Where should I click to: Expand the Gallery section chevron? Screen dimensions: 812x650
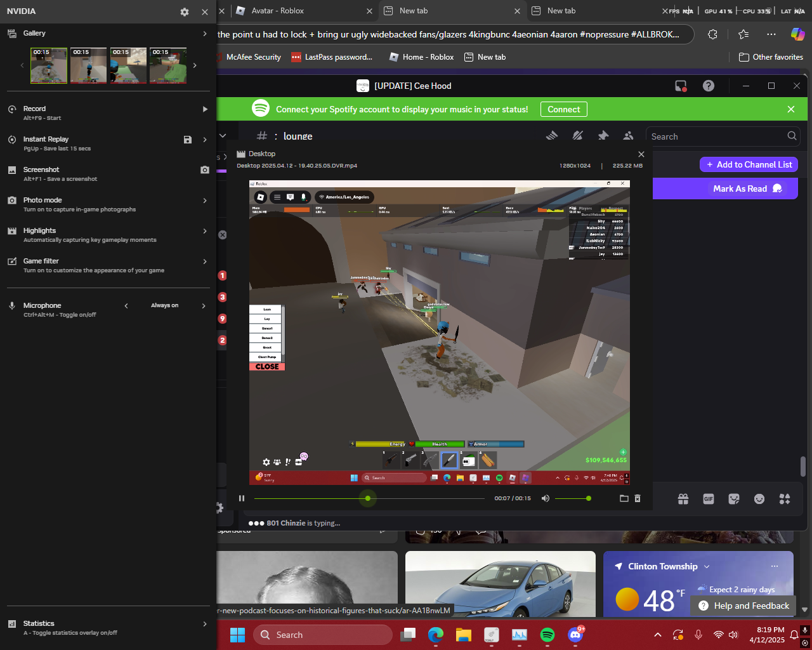[205, 34]
